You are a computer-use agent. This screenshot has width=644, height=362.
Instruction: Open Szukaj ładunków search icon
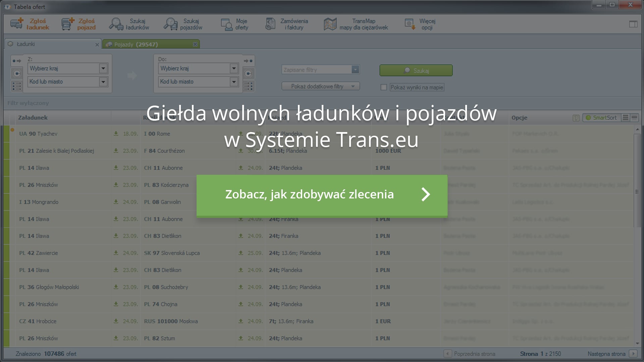(x=116, y=24)
